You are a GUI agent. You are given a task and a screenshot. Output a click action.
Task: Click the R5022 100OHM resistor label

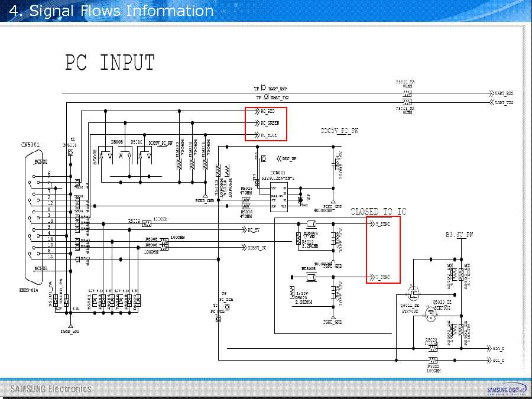click(x=433, y=368)
